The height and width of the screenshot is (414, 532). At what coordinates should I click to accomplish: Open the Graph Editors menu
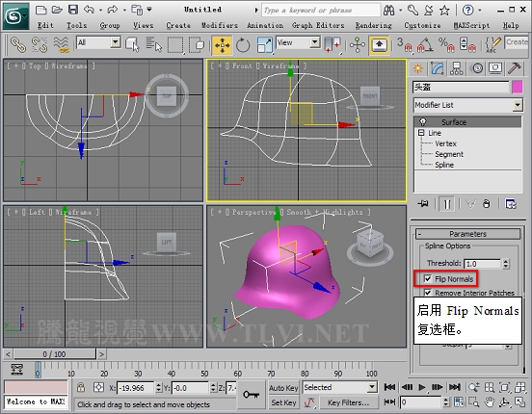click(x=318, y=25)
